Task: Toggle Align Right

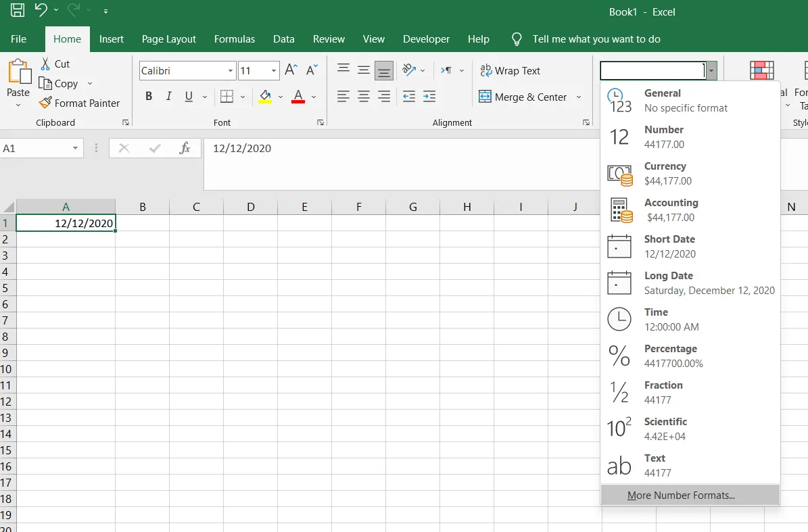Action: [384, 96]
